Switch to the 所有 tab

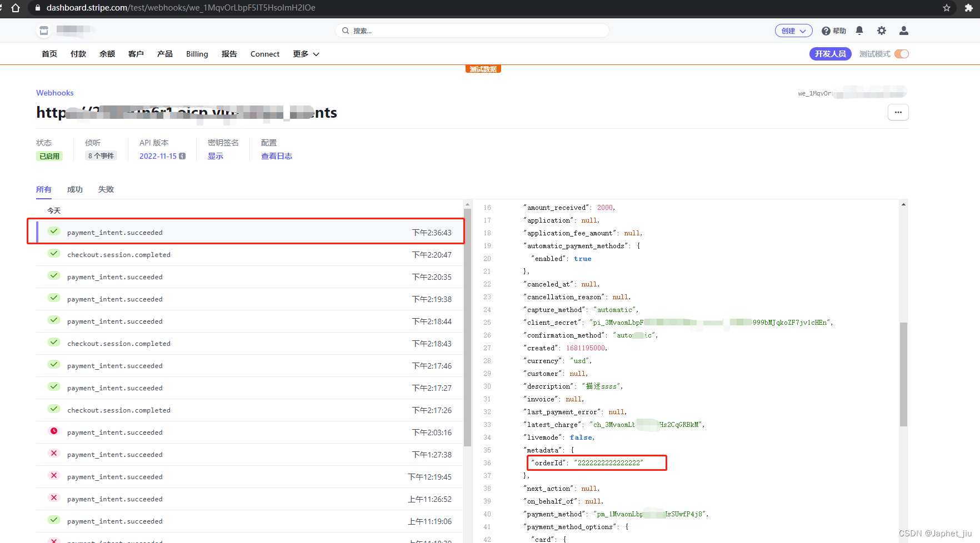pos(44,189)
